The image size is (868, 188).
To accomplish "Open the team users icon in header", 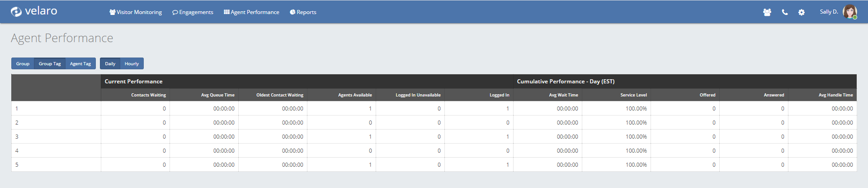I will (767, 12).
